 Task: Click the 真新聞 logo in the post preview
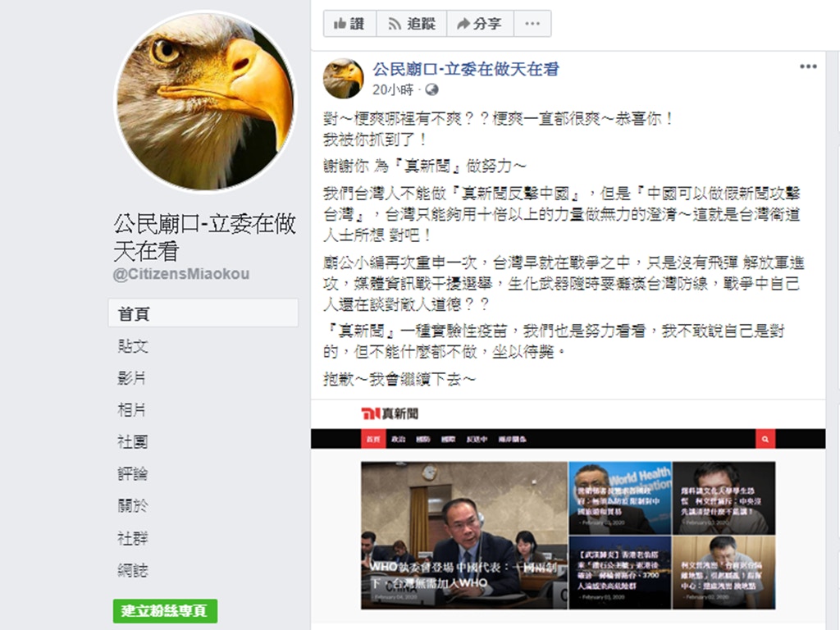pyautogui.click(x=390, y=413)
